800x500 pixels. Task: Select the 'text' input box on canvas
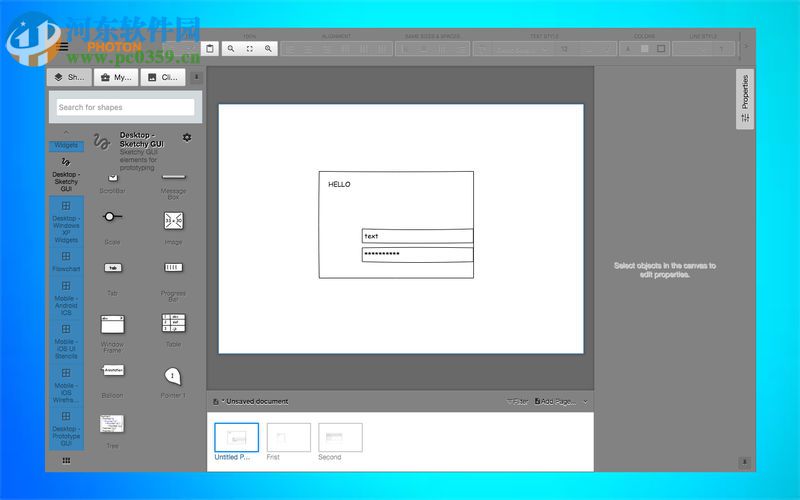point(417,236)
